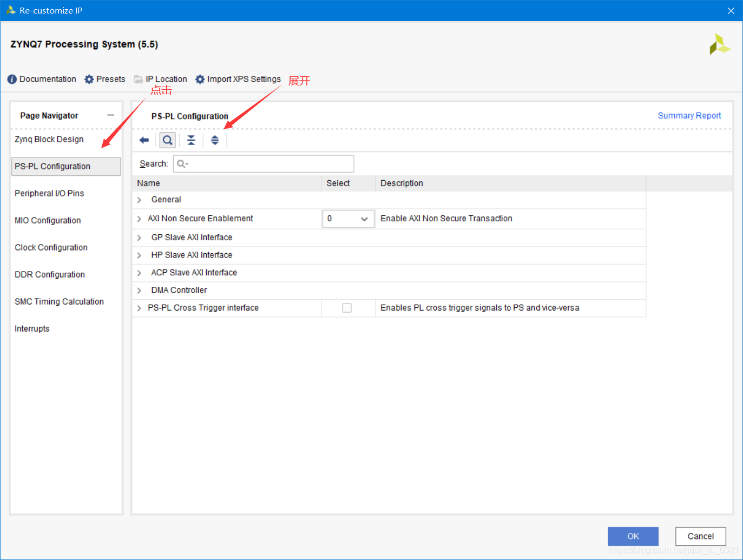Viewport: 743px width, 560px height.
Task: Open the Peripheral I/O Pins page
Action: click(49, 193)
